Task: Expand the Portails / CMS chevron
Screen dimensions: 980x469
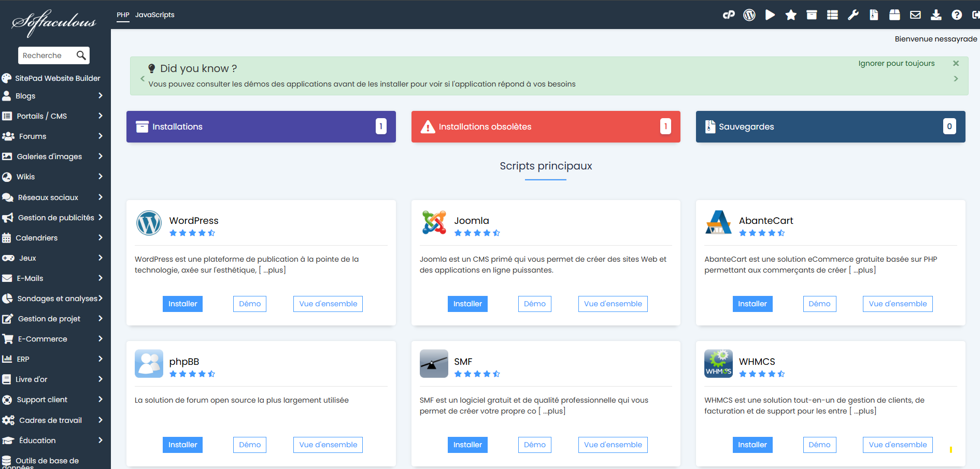Action: 101,116
